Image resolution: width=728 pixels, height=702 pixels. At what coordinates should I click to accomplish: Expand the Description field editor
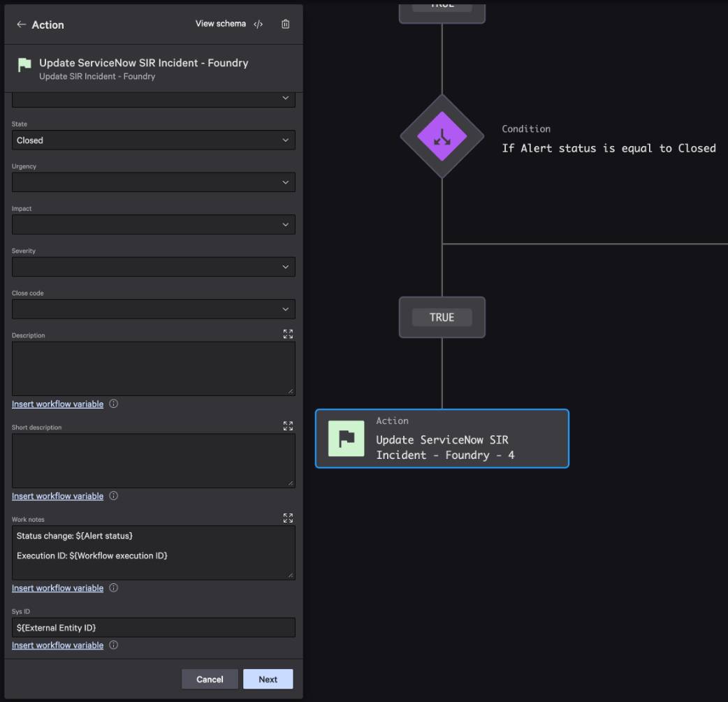[x=288, y=335]
